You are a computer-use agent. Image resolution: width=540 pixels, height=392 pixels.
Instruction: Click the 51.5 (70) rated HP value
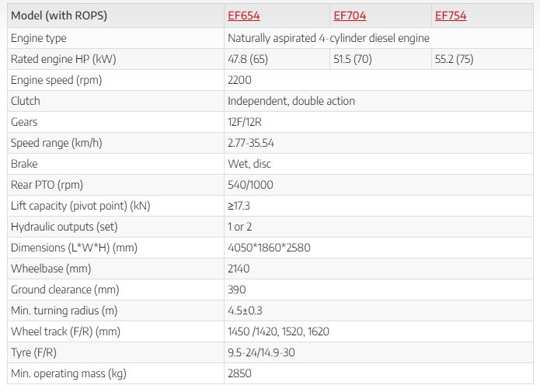354,59
